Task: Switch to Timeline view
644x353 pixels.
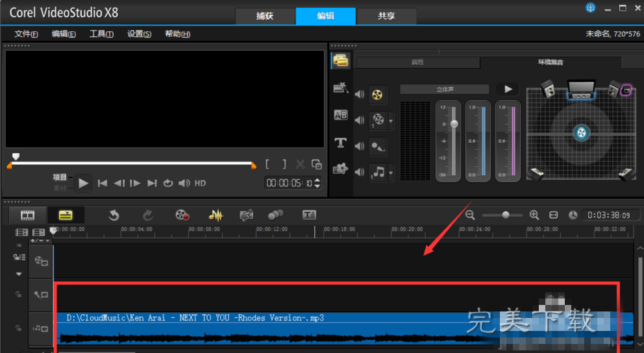Action: (66, 215)
